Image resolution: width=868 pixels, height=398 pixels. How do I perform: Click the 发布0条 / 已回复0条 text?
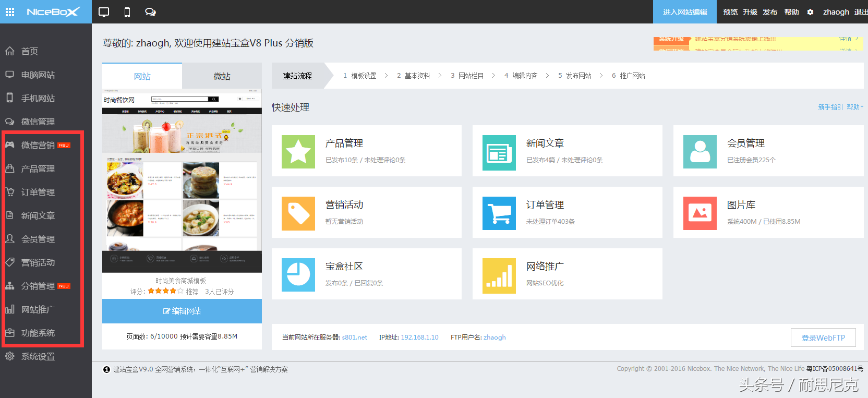[x=354, y=283]
